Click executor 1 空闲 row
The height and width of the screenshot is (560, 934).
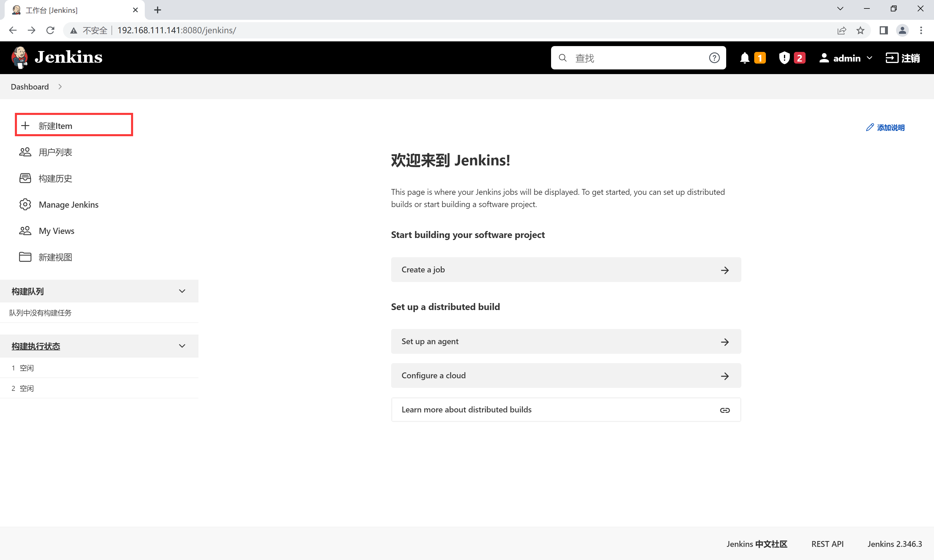coord(99,368)
